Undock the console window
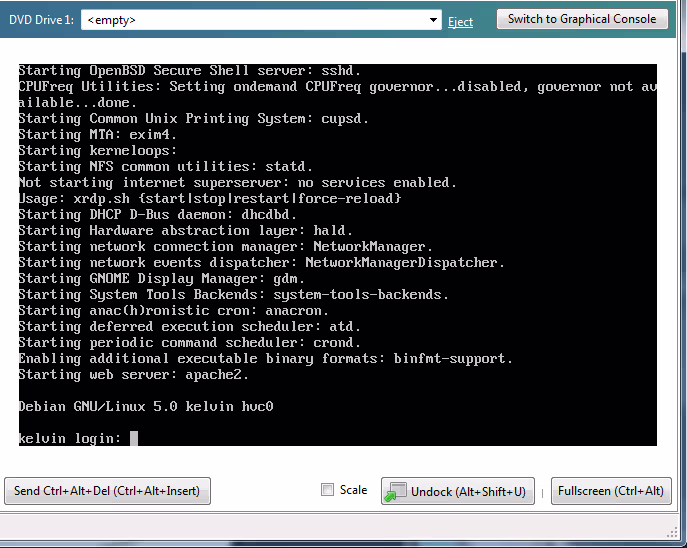Viewport: 687px width, 548px height. coord(458,491)
